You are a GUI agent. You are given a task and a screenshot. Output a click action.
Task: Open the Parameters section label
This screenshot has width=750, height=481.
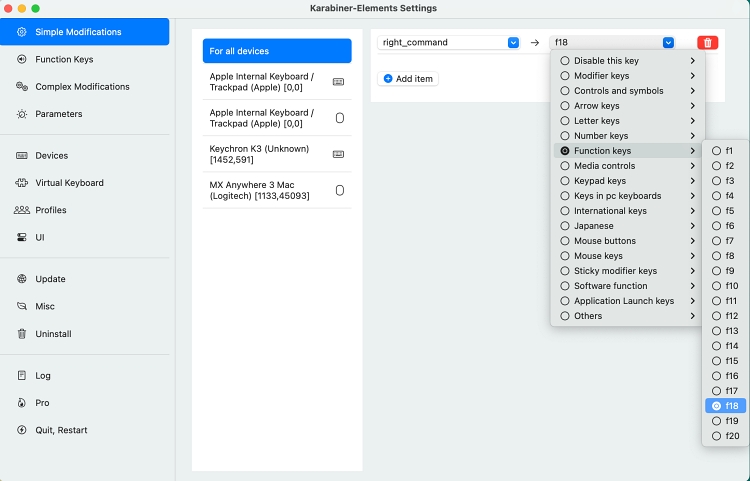click(59, 114)
